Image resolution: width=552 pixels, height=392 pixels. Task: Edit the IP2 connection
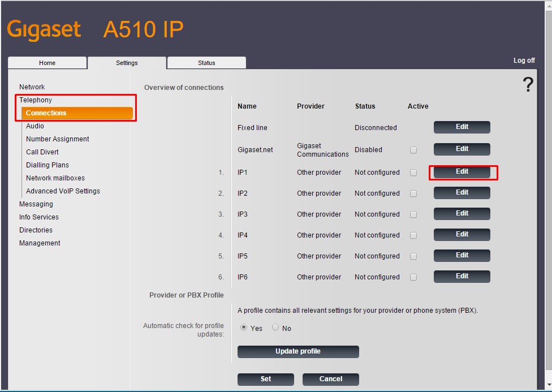[x=462, y=193]
